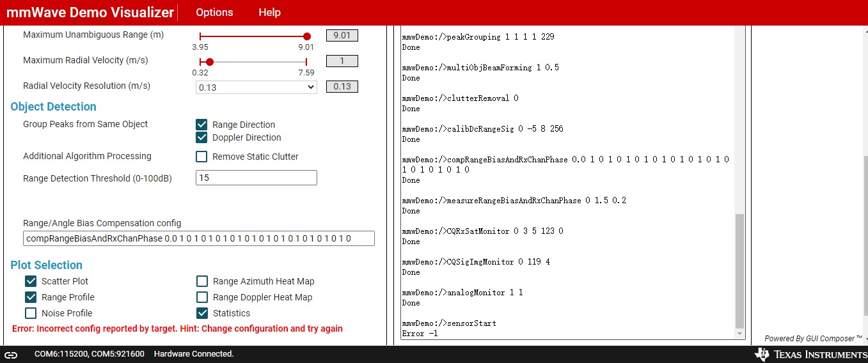868x363 pixels.
Task: Click the sensorStart console line
Action: 449,323
